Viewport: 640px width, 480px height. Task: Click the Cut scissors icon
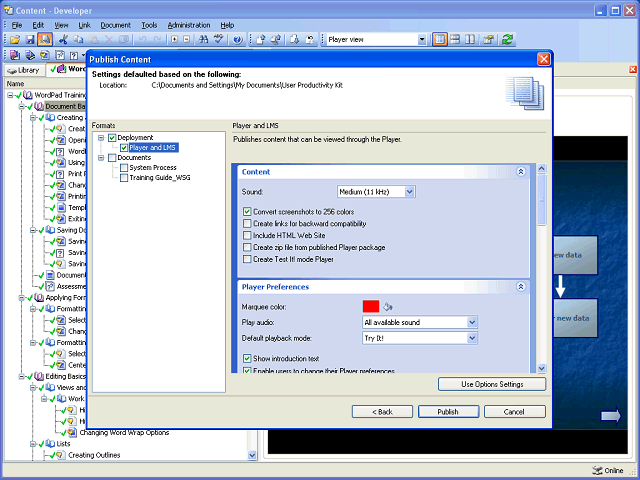point(63,39)
